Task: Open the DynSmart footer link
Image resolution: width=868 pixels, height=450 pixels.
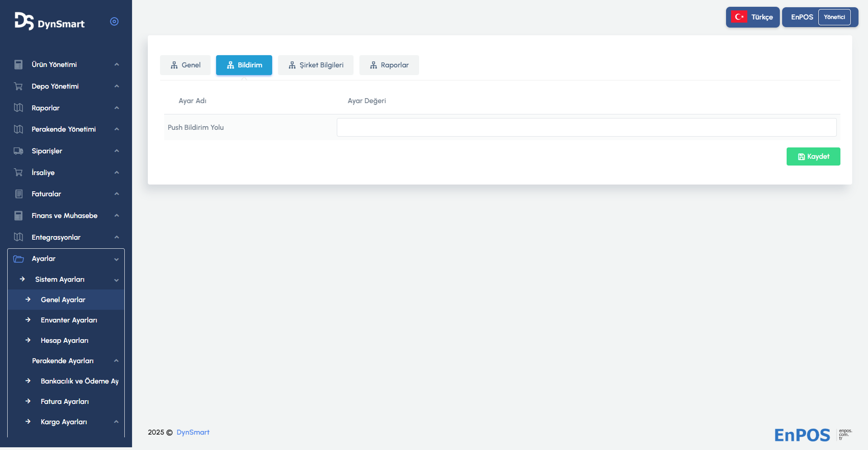Action: point(193,432)
